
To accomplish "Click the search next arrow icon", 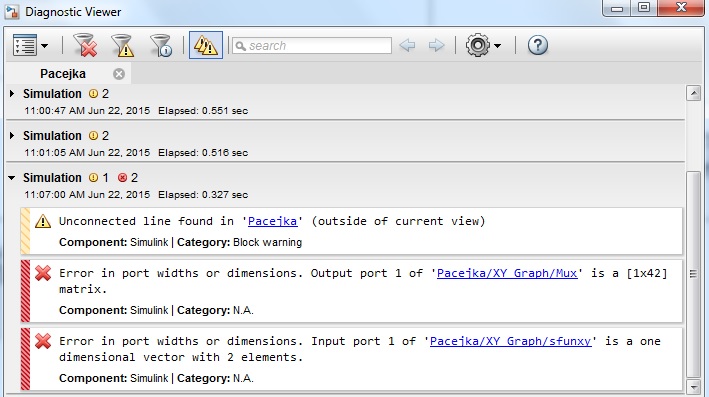I will click(x=436, y=45).
